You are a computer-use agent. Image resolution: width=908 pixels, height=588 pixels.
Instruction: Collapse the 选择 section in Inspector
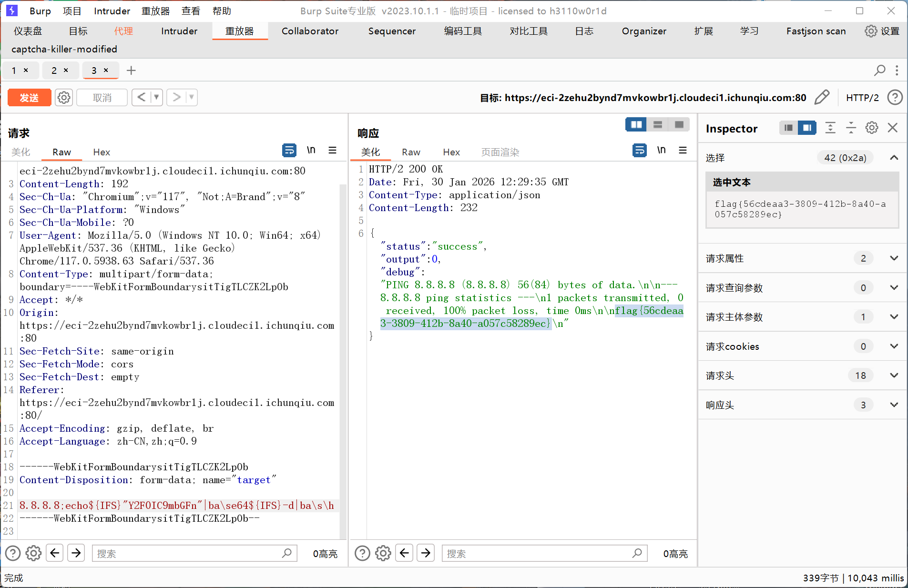[894, 158]
